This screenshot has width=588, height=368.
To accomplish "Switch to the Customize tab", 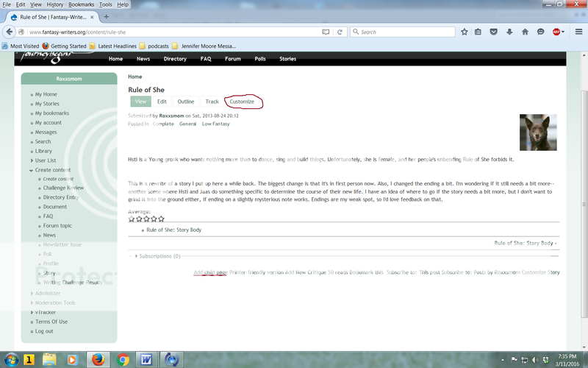I will (x=242, y=102).
